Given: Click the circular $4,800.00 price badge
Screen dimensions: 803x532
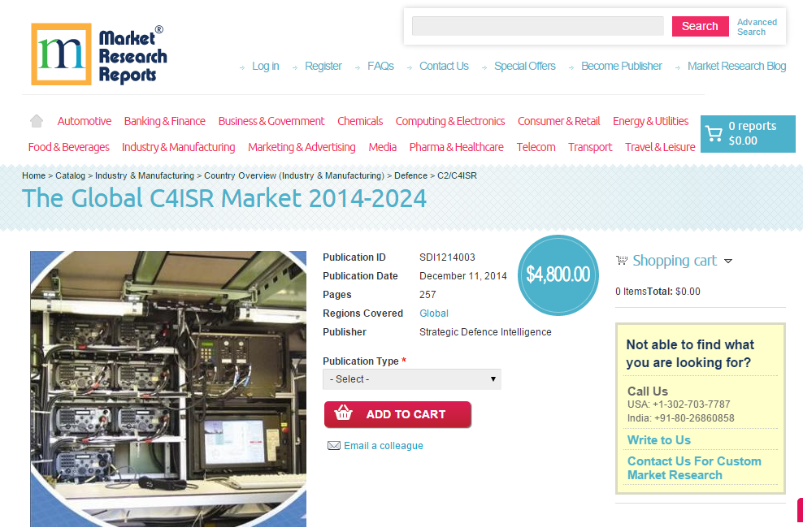Looking at the screenshot, I should pyautogui.click(x=558, y=275).
